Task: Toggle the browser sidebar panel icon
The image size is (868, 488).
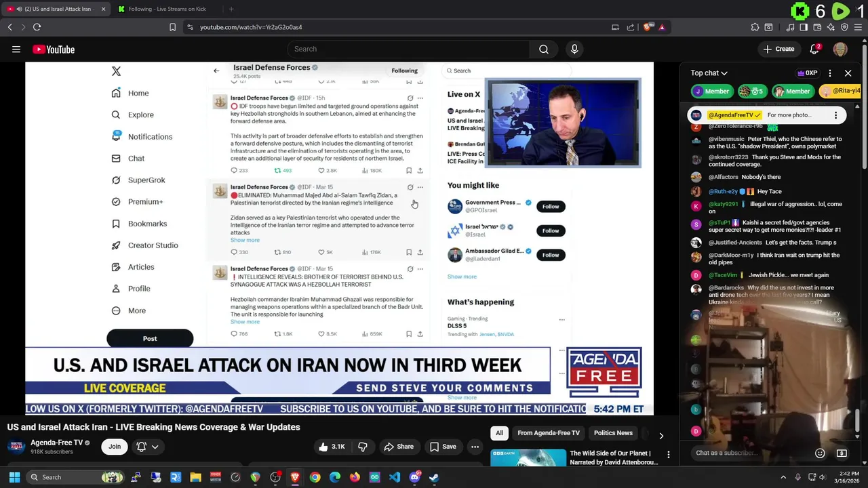Action: [x=804, y=27]
